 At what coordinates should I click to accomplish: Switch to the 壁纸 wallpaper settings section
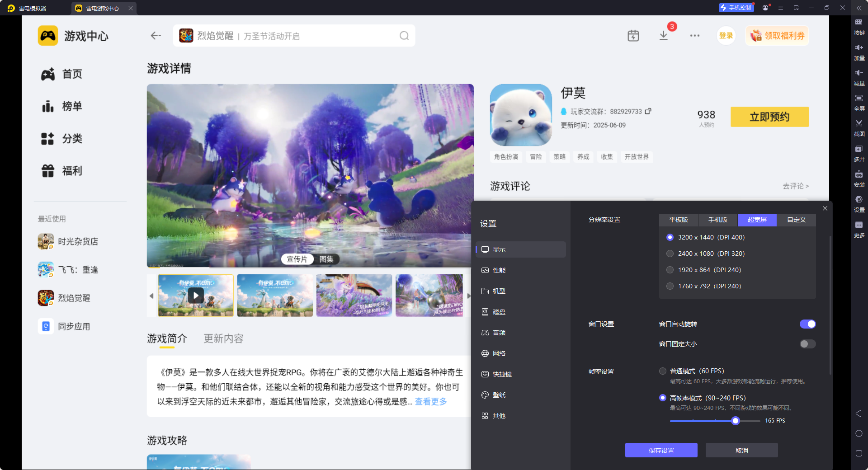(x=500, y=395)
